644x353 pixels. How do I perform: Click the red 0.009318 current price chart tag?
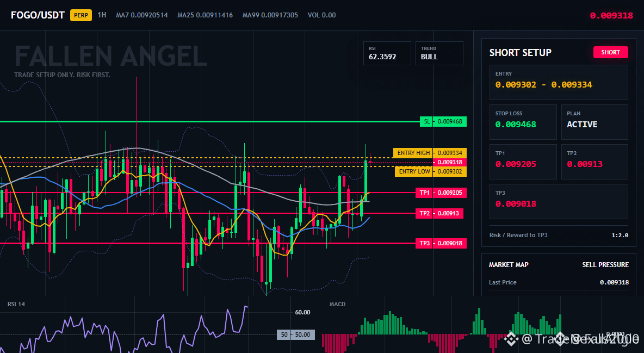click(x=449, y=162)
